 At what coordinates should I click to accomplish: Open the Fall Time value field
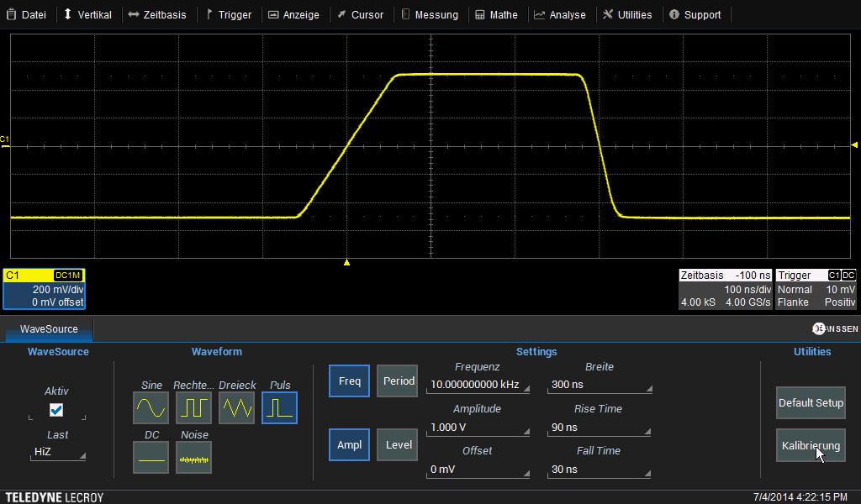click(x=599, y=470)
